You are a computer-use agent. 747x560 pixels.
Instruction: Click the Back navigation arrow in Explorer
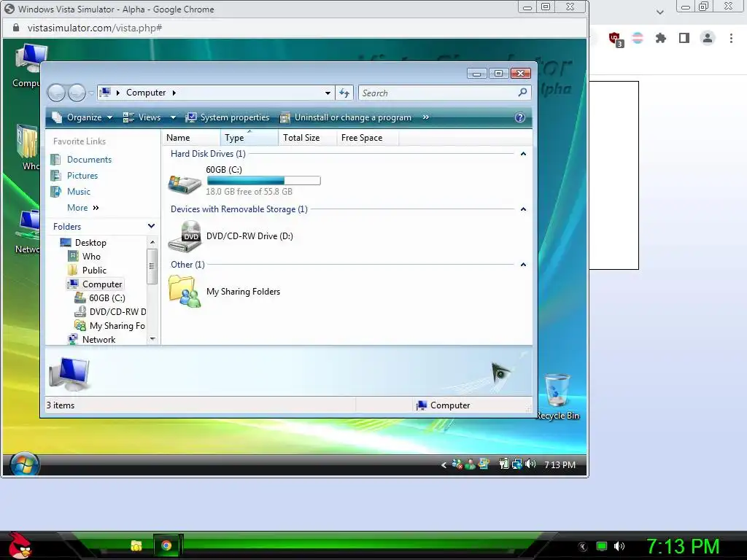(x=56, y=93)
